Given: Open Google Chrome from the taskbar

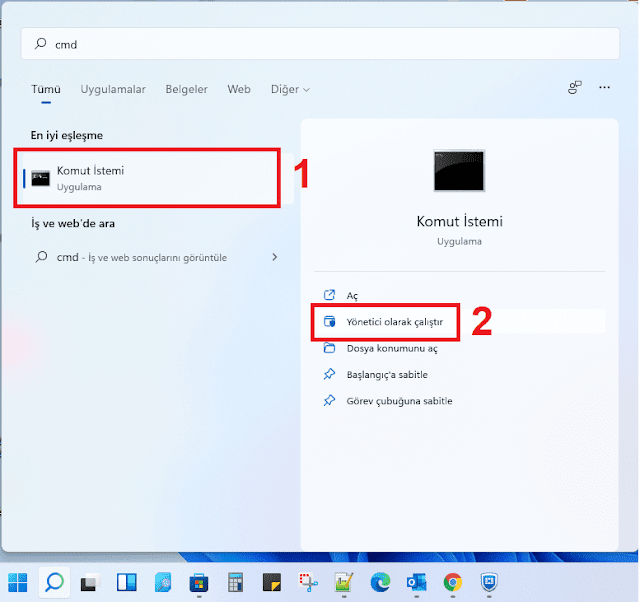Looking at the screenshot, I should point(453,582).
